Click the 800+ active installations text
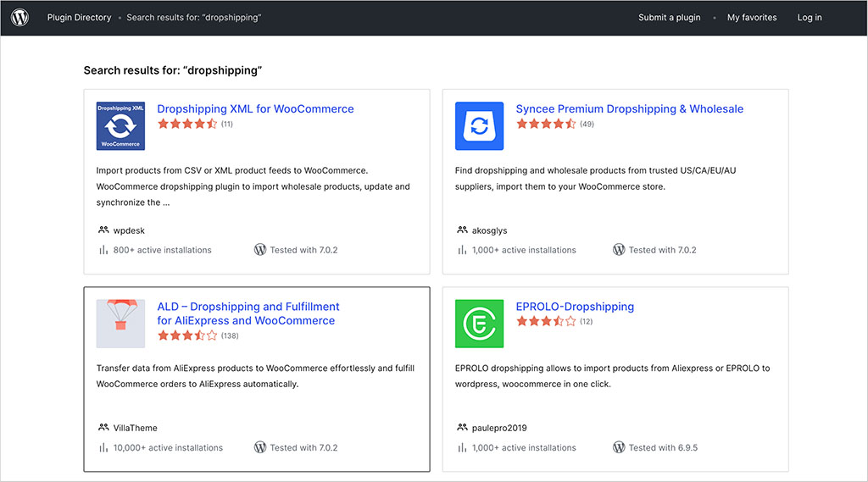Screen dimensions: 868x482 (x=162, y=250)
